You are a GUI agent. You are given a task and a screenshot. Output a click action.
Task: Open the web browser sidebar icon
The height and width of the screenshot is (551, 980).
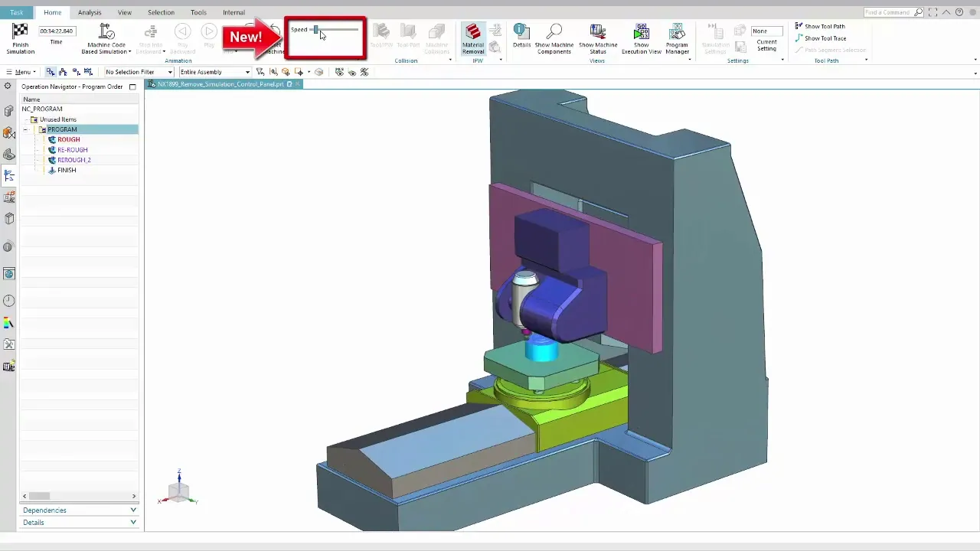coord(9,274)
